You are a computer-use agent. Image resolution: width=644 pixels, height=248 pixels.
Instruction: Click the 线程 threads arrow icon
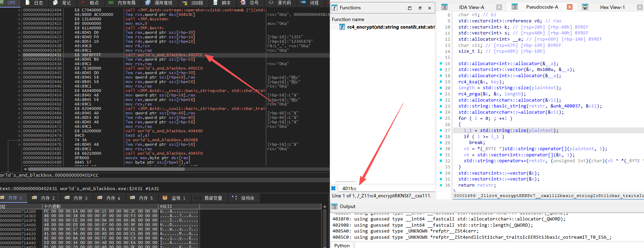pos(303,2)
